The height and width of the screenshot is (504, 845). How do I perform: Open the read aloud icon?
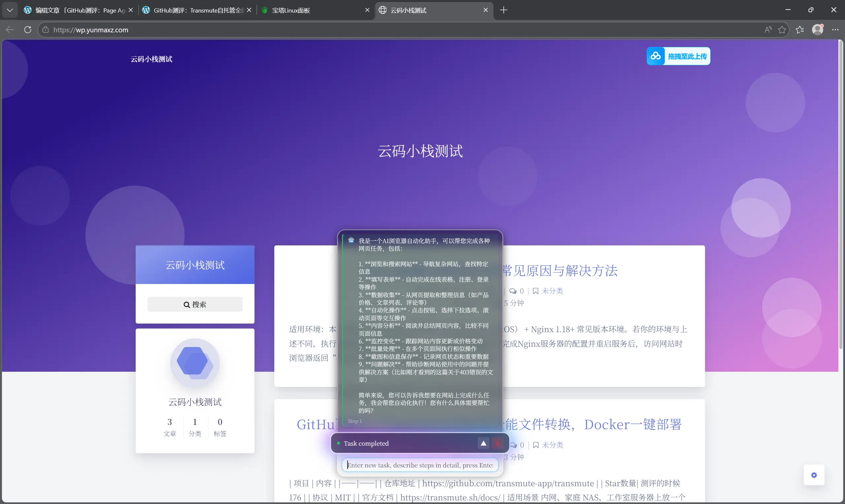pos(768,30)
